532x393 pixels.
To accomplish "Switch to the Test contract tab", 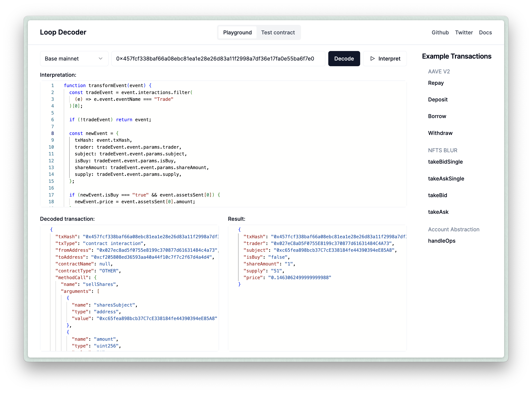I will pos(278,33).
